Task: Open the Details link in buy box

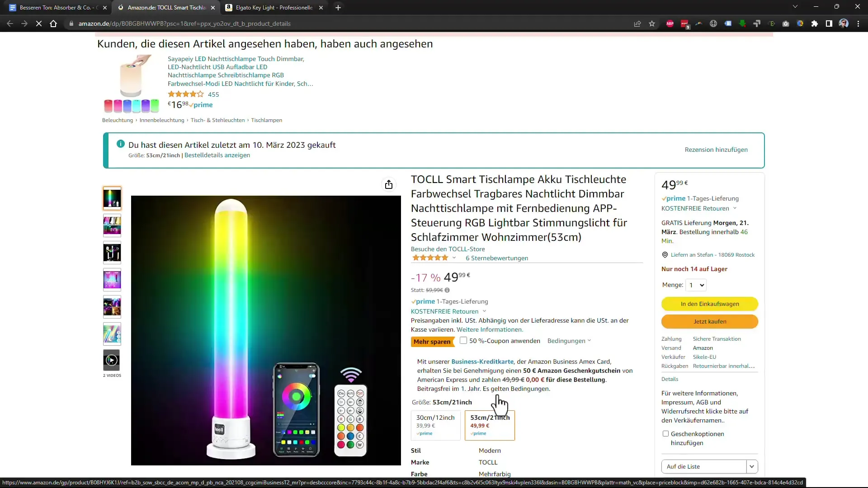Action: (670, 379)
